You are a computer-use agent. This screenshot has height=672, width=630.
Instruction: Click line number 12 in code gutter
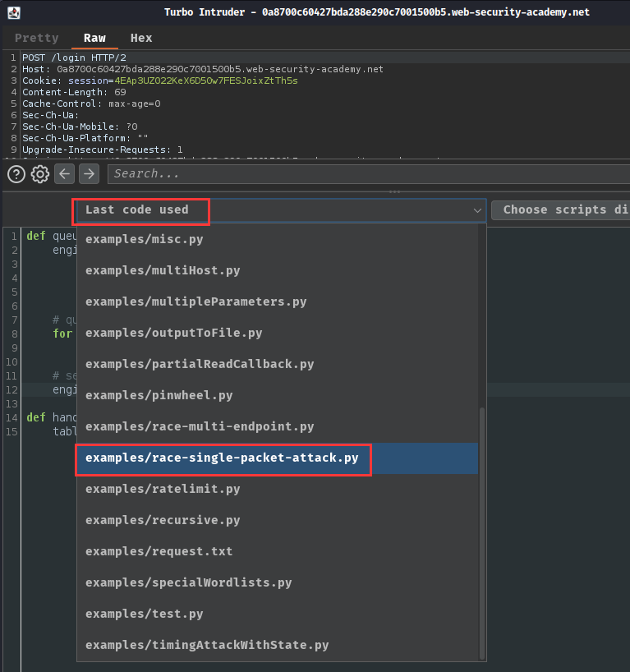pyautogui.click(x=11, y=390)
